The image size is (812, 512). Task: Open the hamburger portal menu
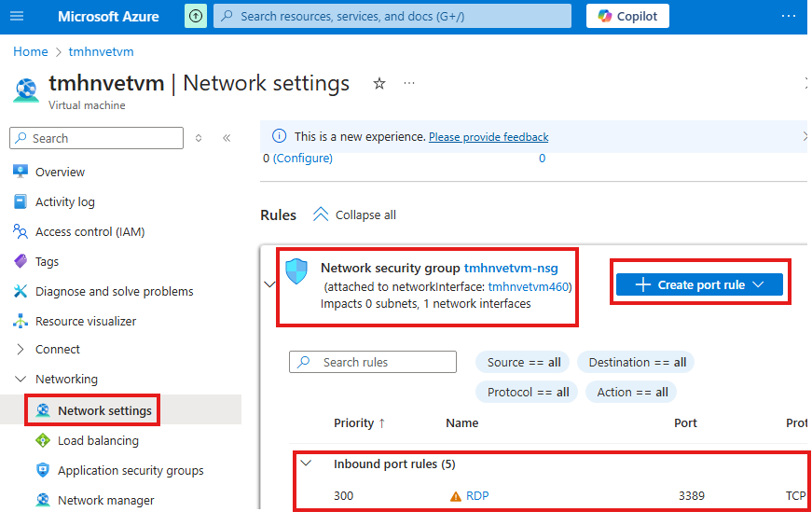click(x=17, y=16)
